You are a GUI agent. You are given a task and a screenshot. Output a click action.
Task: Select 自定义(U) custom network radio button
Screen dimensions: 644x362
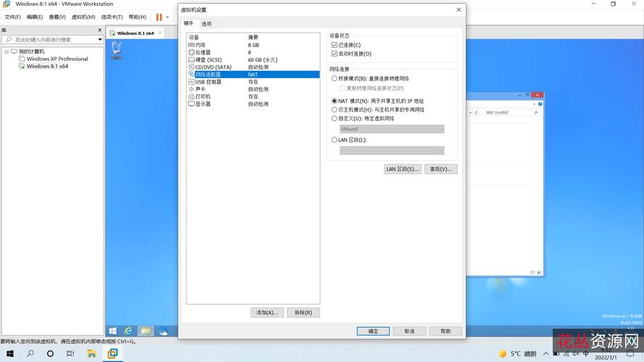[335, 118]
